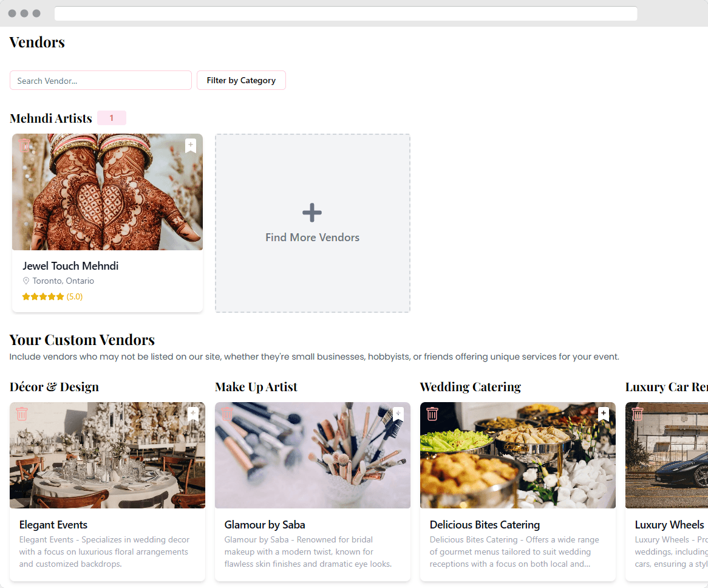Click the Décor & Design category heading

click(54, 387)
